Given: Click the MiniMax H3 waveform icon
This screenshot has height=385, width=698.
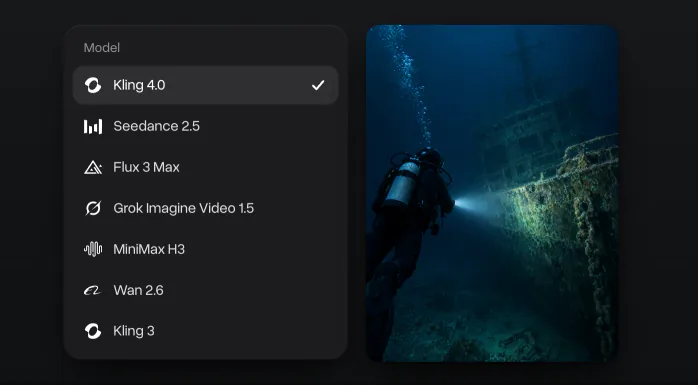Looking at the screenshot, I should (93, 249).
